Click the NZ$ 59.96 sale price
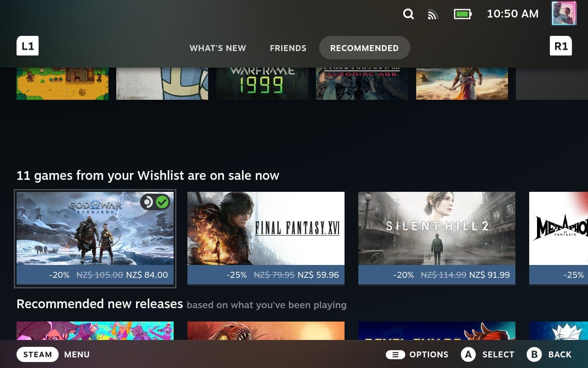Viewport: 588px width, 368px height. click(x=318, y=275)
